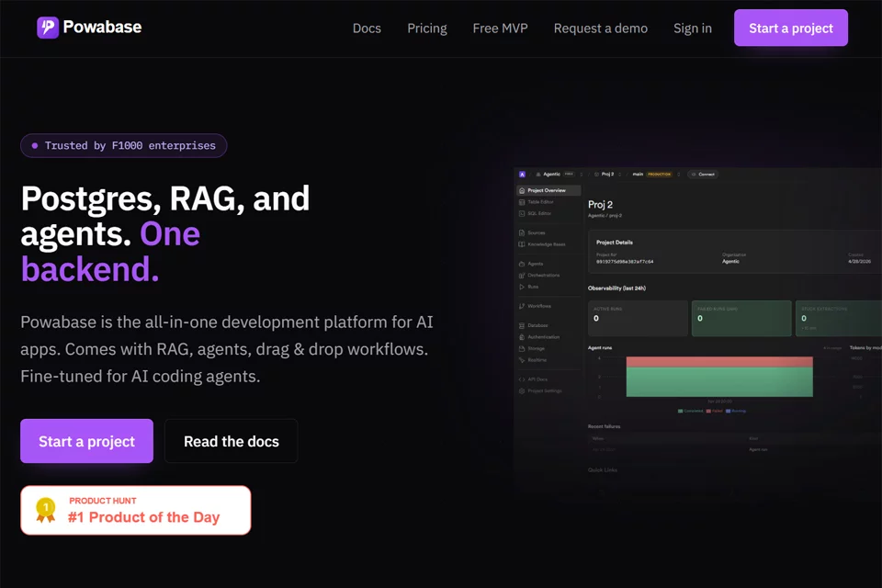Click the Failed legend swatch under chart
The width and height of the screenshot is (882, 588).
(x=708, y=411)
